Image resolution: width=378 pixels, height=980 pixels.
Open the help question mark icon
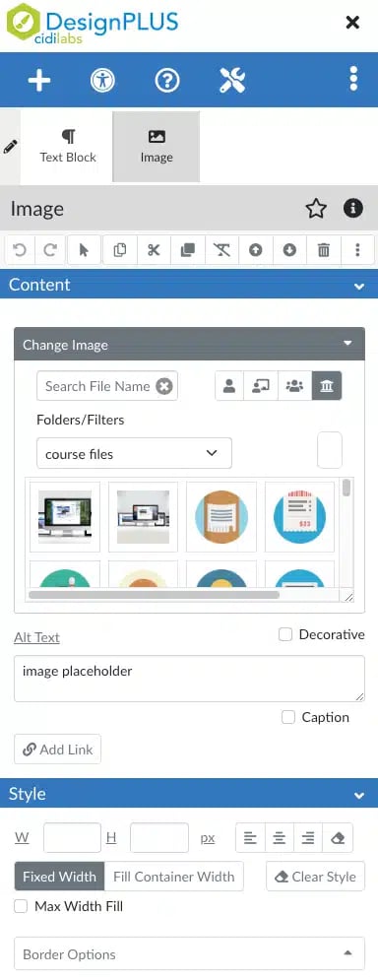coord(167,81)
